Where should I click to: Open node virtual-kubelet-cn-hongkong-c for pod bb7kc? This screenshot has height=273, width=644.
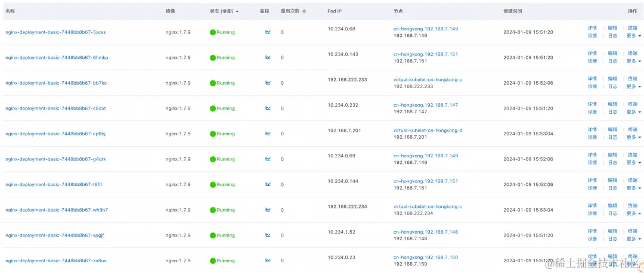coord(428,80)
